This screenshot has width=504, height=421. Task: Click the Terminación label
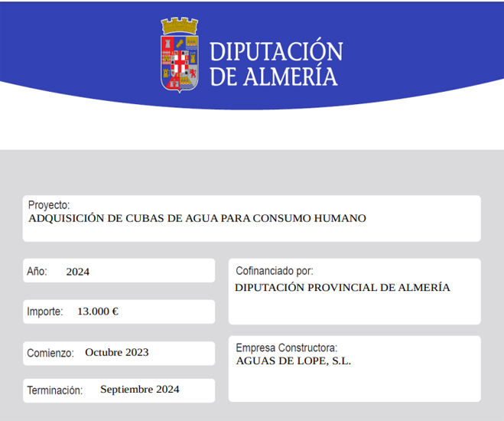coord(54,390)
